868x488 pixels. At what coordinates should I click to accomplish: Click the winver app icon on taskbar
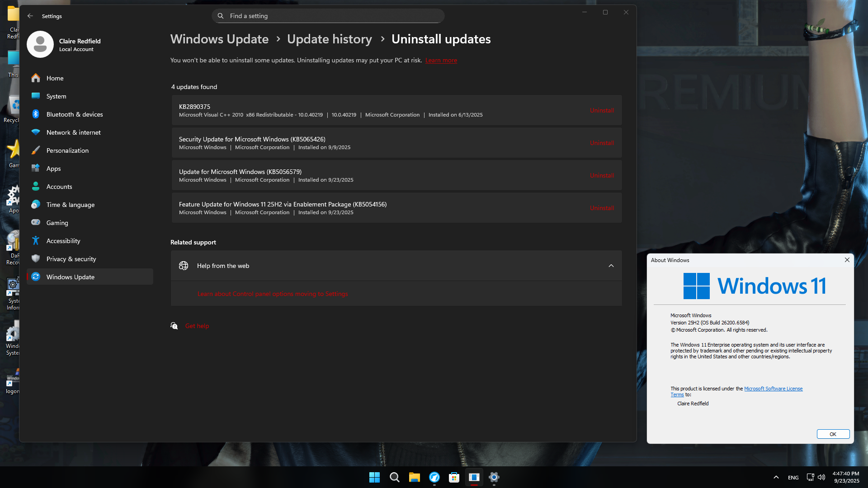coord(474,477)
